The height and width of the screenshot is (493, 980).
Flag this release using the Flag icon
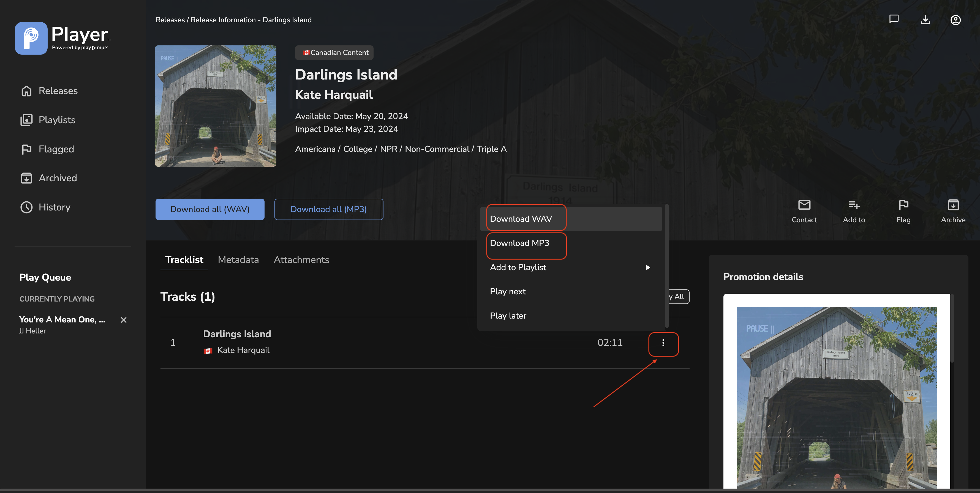(x=903, y=205)
